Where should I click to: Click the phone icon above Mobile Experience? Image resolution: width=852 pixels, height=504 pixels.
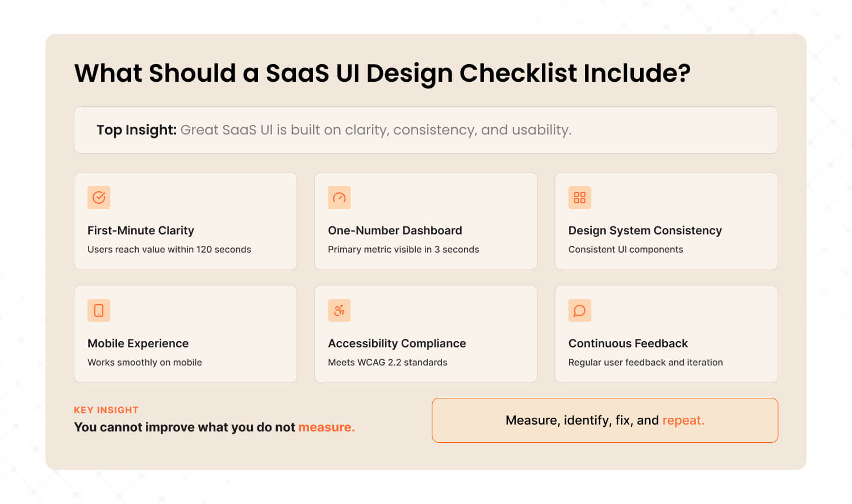[99, 310]
